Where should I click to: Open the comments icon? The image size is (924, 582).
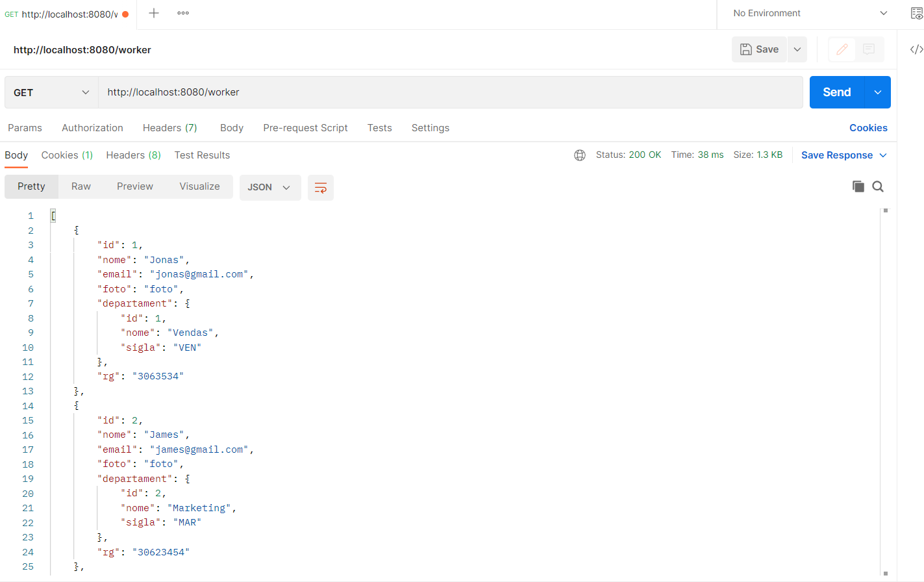point(870,49)
